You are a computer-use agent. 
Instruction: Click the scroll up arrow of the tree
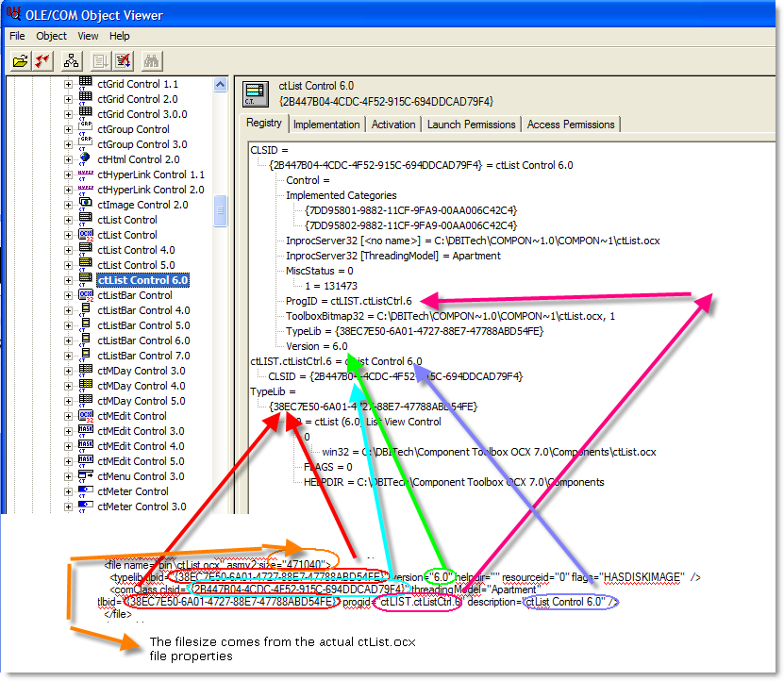220,85
